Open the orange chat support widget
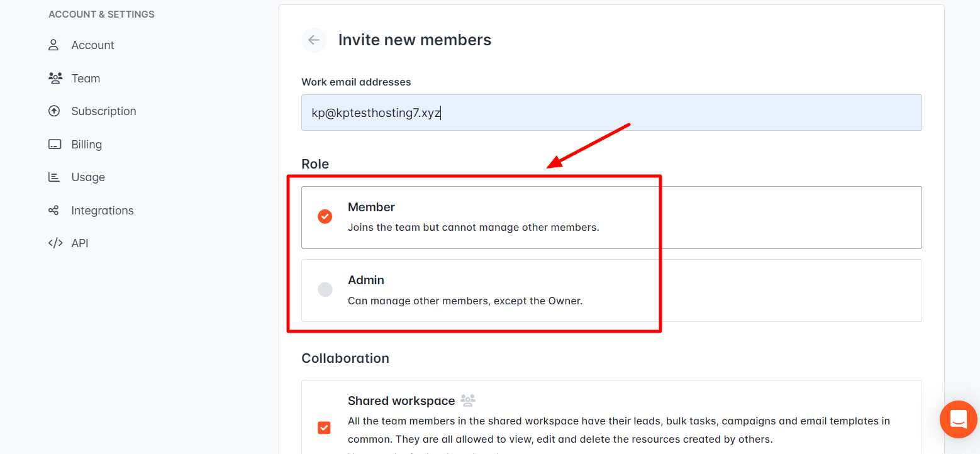Viewport: 980px width, 454px height. pyautogui.click(x=958, y=419)
